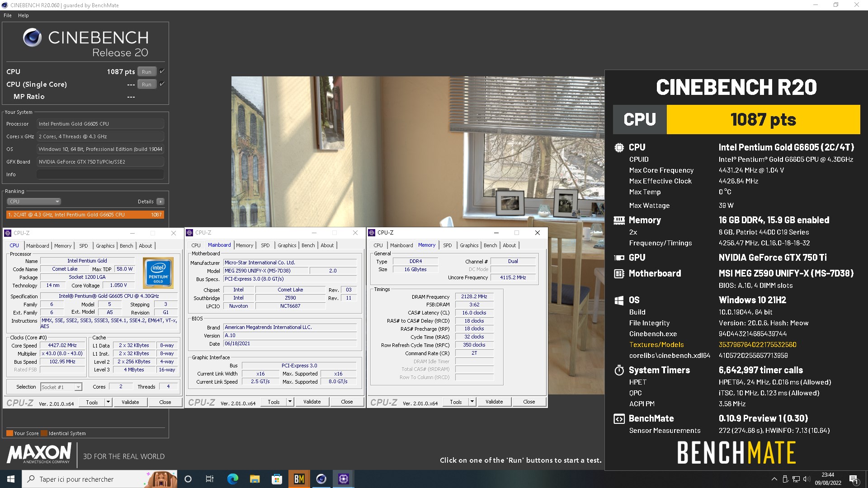
Task: Switch to SPD tab in first CPU-Z
Action: pyautogui.click(x=84, y=246)
